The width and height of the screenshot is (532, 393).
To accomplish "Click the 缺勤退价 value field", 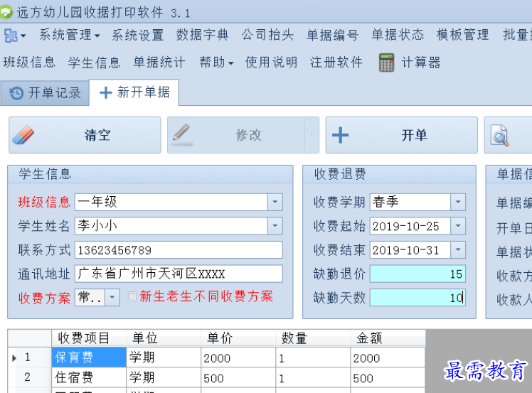I will (x=417, y=274).
